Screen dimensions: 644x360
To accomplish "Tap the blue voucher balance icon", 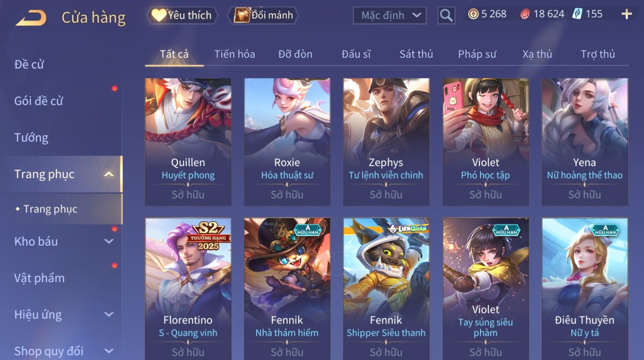I will pyautogui.click(x=577, y=14).
